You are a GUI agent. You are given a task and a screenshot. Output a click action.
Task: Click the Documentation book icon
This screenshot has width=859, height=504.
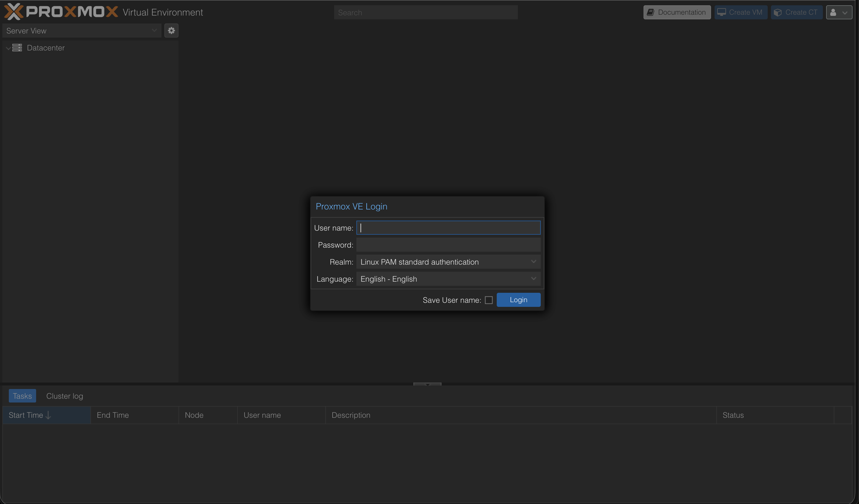(x=651, y=12)
